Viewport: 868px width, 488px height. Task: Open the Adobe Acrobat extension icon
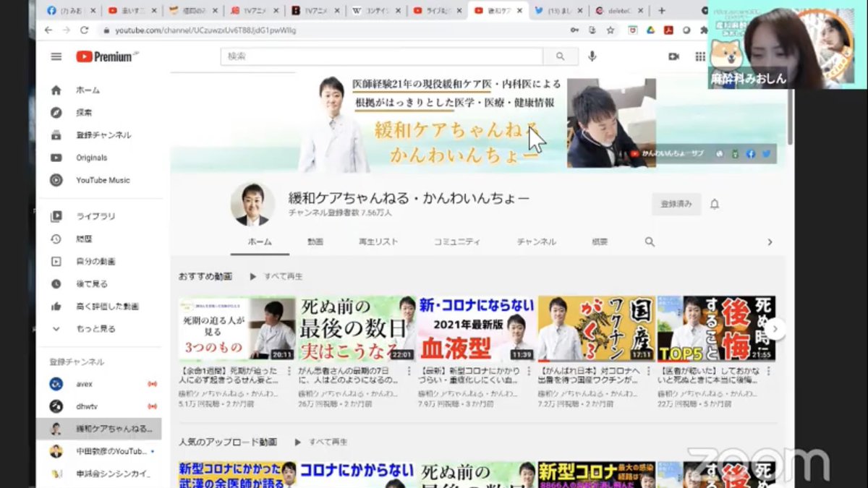tap(669, 30)
